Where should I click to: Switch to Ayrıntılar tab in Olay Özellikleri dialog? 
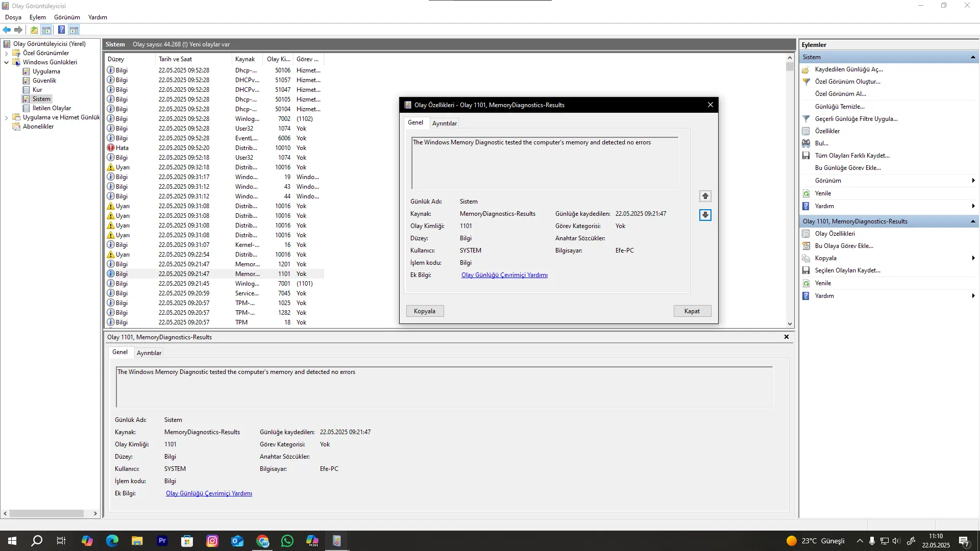(444, 123)
